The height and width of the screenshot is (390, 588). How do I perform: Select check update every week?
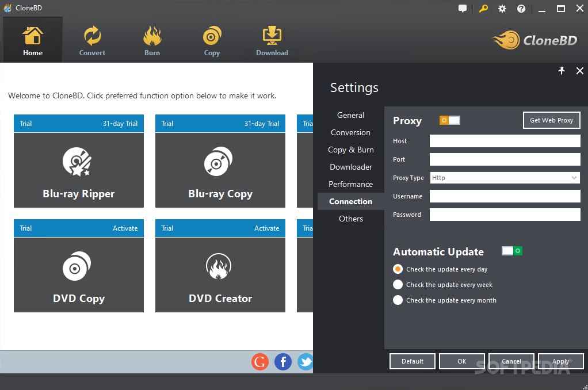tap(398, 284)
